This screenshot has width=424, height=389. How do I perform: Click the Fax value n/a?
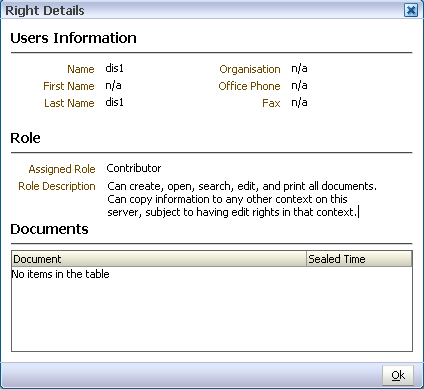pos(299,102)
